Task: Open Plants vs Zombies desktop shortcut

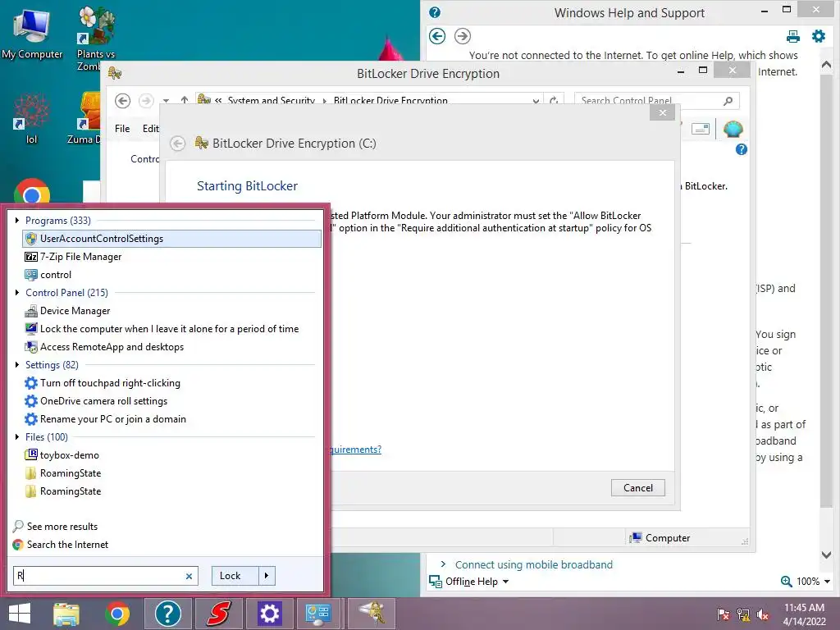Action: [x=97, y=39]
